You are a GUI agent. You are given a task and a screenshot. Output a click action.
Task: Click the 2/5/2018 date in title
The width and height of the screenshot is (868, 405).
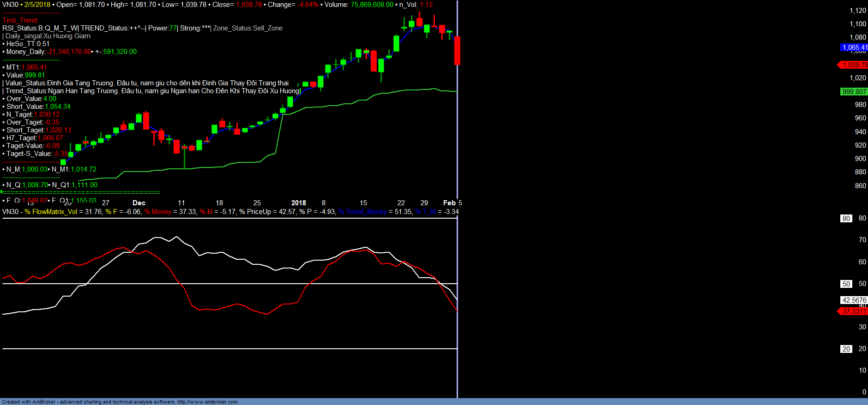pyautogui.click(x=37, y=5)
